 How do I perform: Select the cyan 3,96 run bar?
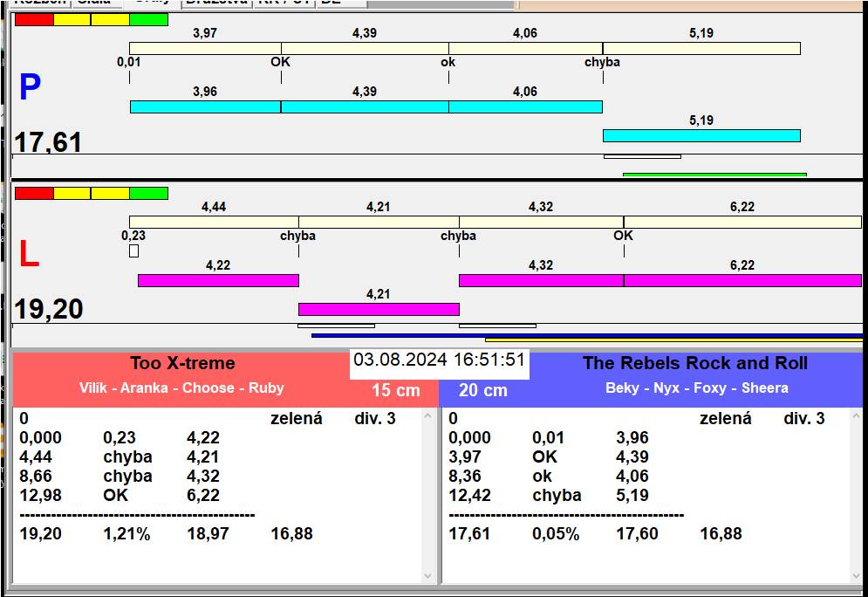point(205,106)
